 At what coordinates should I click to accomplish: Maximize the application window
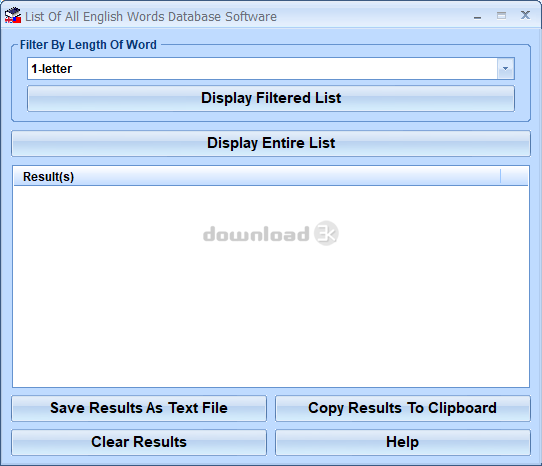501,16
